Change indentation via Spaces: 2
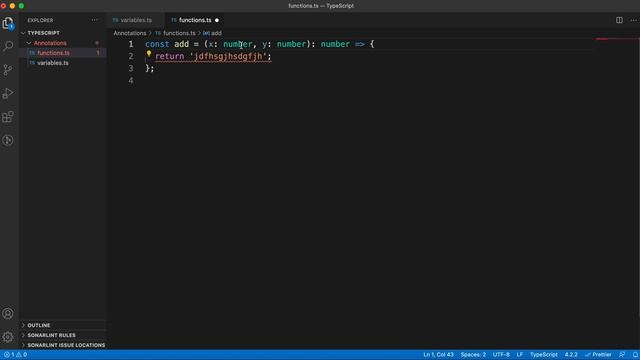640x360 pixels. point(473,355)
